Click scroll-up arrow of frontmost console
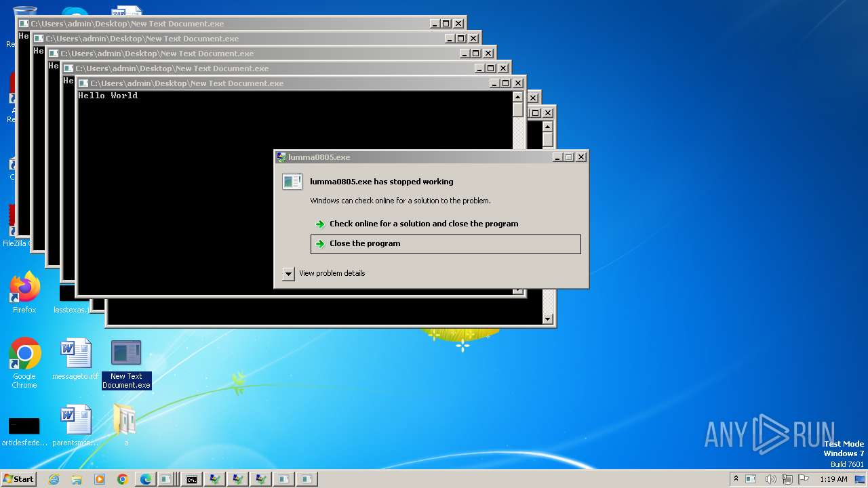868x488 pixels. (x=518, y=96)
